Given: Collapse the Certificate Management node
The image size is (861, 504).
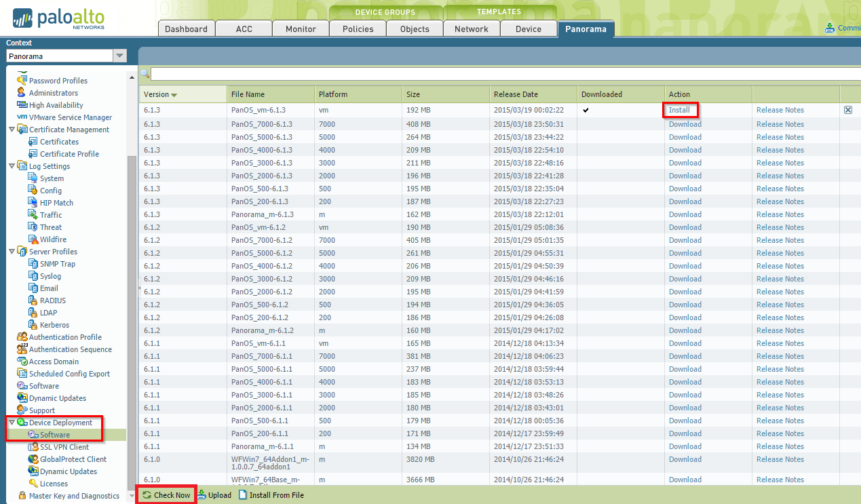Looking at the screenshot, I should (12, 130).
